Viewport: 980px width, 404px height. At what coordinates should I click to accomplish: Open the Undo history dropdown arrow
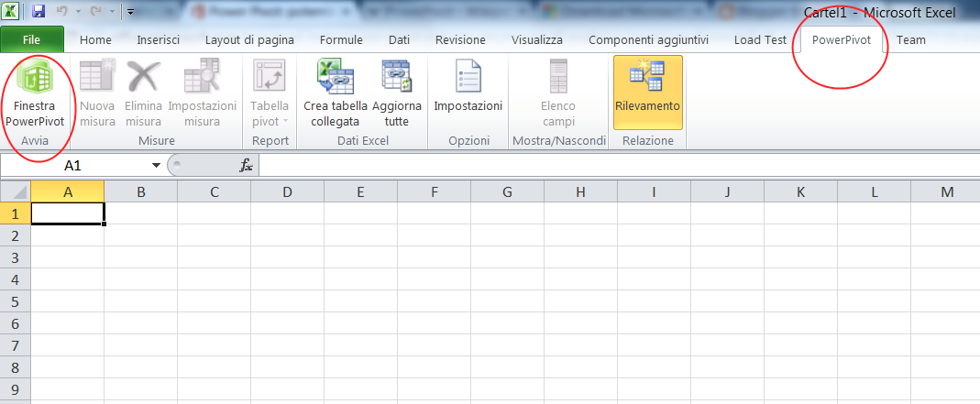click(x=78, y=11)
